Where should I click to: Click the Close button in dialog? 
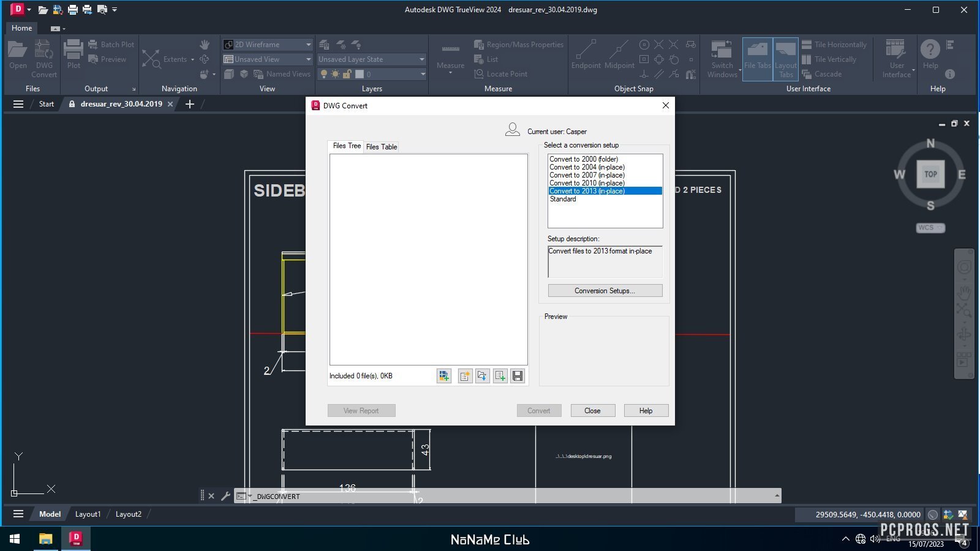point(592,411)
